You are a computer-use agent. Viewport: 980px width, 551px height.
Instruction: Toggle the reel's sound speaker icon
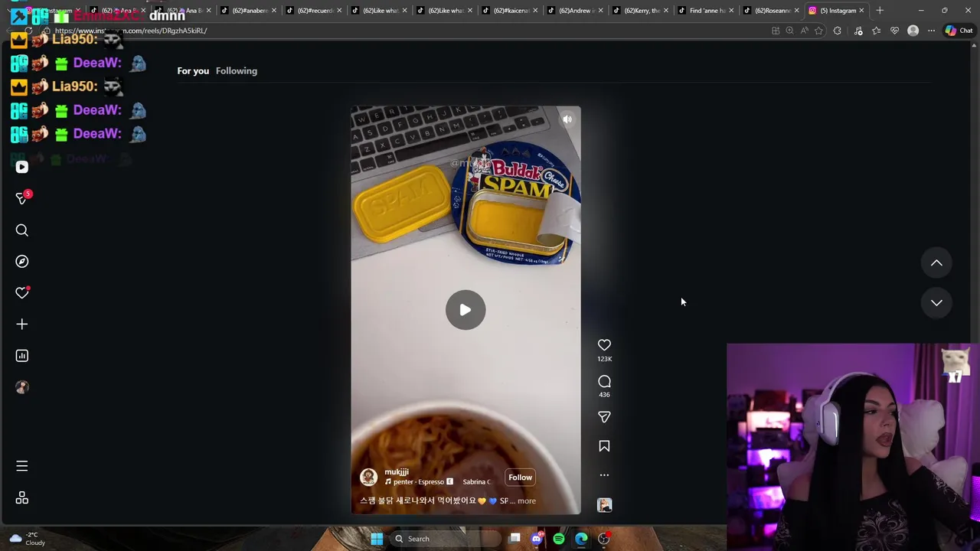pos(567,119)
